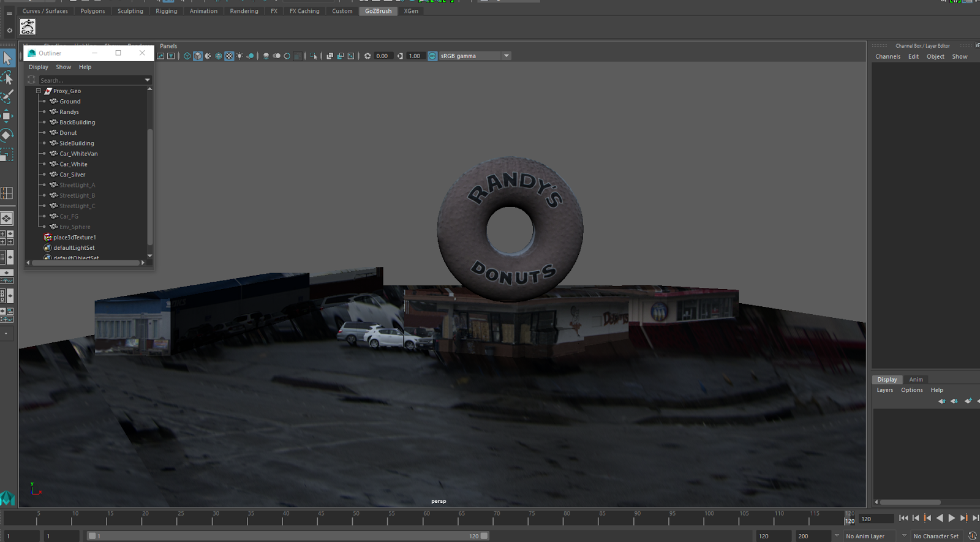Toggle textured display checker icon
The image size is (980, 542).
pos(229,56)
